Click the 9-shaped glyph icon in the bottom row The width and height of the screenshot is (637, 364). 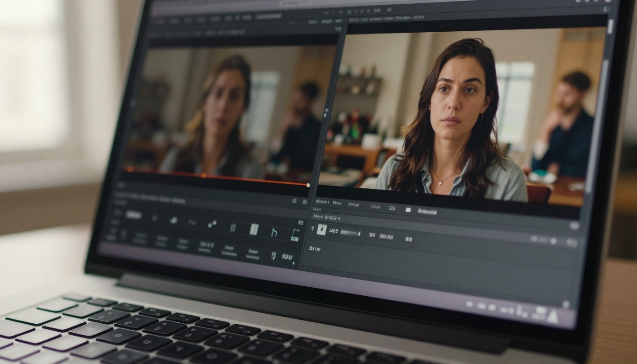[x=273, y=256]
